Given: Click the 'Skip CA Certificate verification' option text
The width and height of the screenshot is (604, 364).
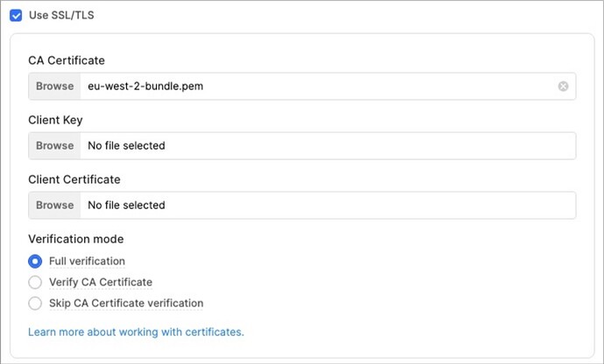Looking at the screenshot, I should click(x=126, y=304).
